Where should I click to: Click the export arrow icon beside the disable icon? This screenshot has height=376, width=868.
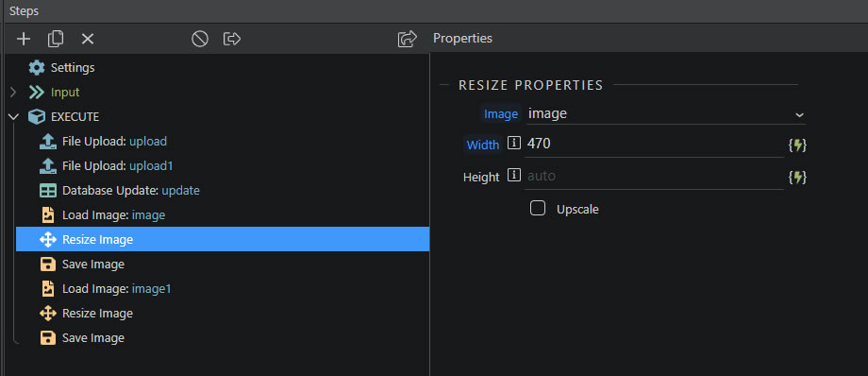click(232, 39)
